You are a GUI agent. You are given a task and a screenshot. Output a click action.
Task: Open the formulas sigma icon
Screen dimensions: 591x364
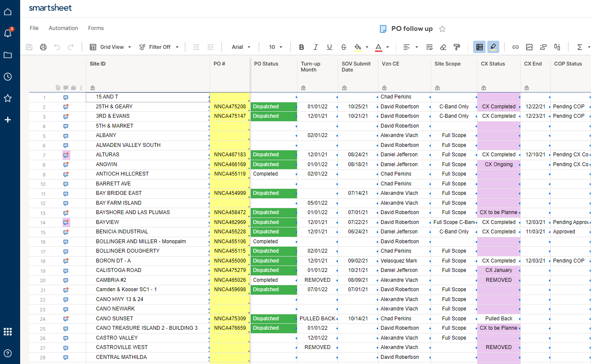click(579, 47)
